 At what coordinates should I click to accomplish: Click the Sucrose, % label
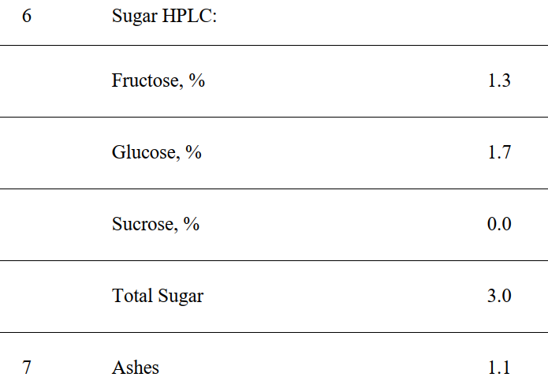tap(155, 224)
